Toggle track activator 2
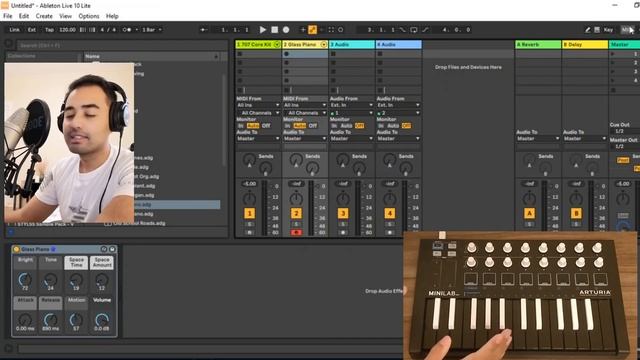This screenshot has height=360, width=640. pyautogui.click(x=296, y=213)
